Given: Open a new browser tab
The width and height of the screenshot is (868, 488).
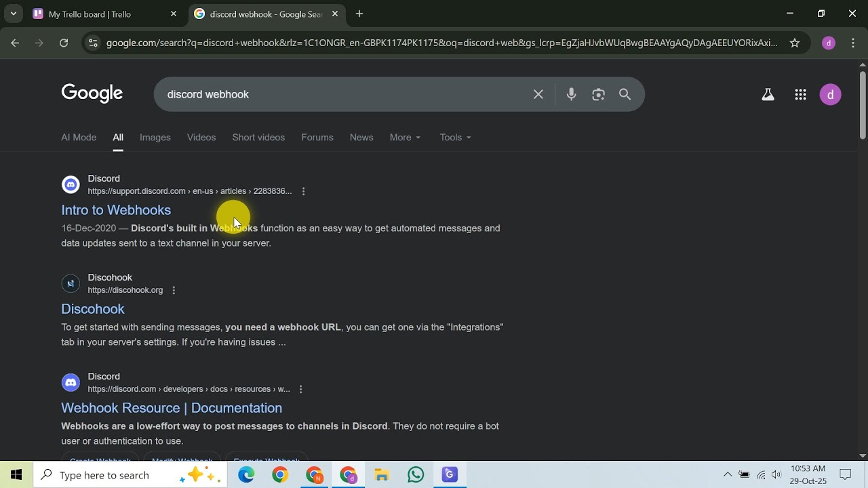Looking at the screenshot, I should click(x=359, y=14).
